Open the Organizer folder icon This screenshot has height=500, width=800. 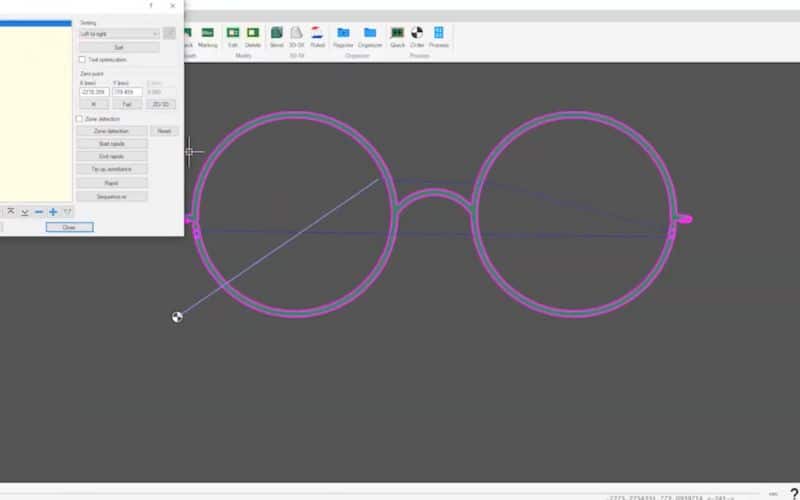(x=370, y=34)
